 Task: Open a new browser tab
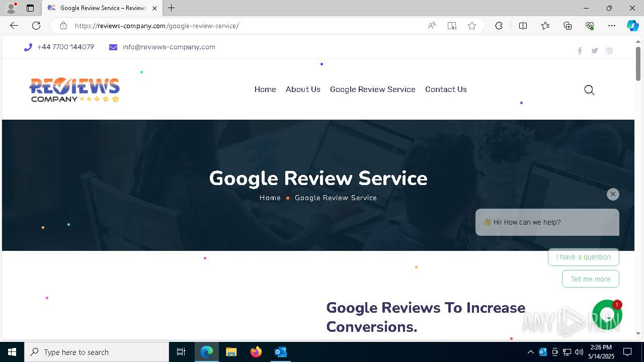point(172,8)
